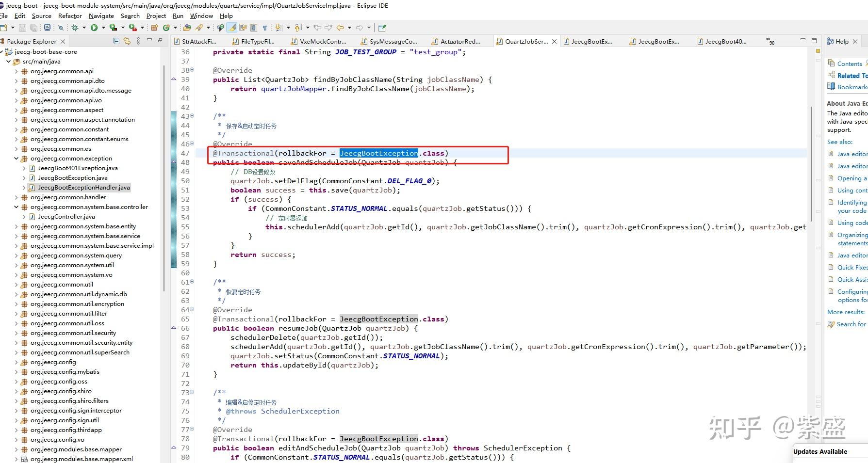Toggle code folding at line 61
This screenshot has height=463, width=868.
192,282
